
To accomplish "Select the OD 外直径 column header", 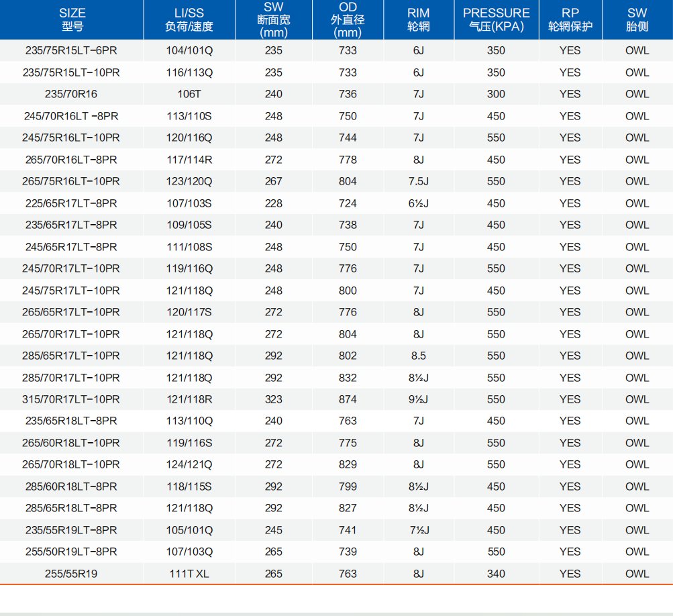I will pyautogui.click(x=348, y=20).
